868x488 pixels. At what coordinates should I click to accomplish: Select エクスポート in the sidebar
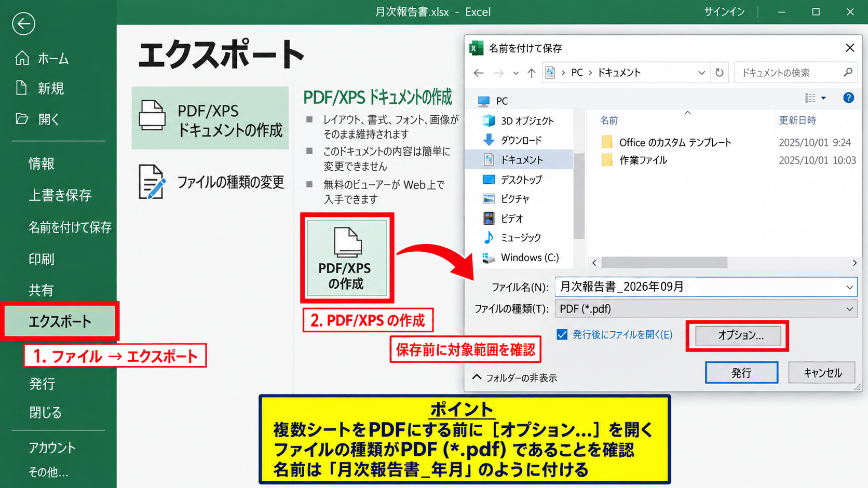(x=60, y=321)
